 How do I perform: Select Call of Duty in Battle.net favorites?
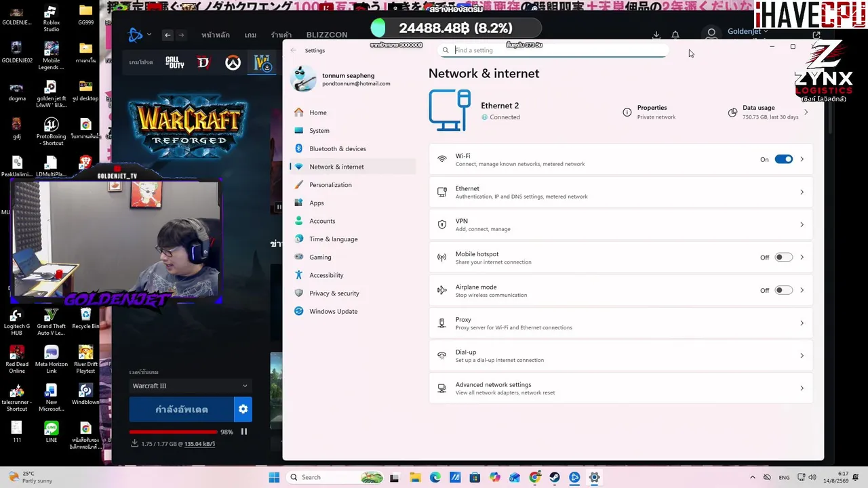pyautogui.click(x=175, y=62)
